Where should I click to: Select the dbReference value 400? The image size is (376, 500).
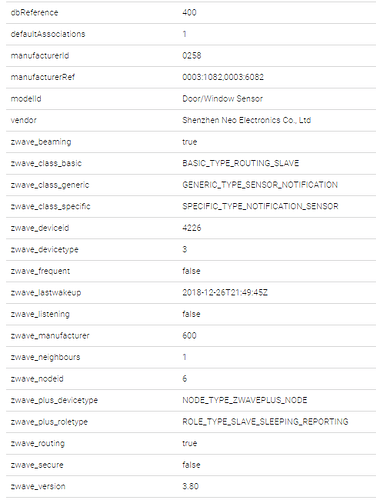pos(189,13)
